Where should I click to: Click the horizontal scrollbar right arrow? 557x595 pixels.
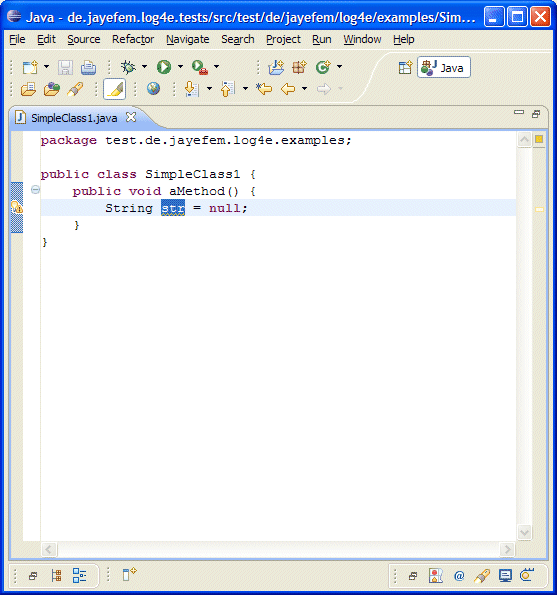[507, 549]
